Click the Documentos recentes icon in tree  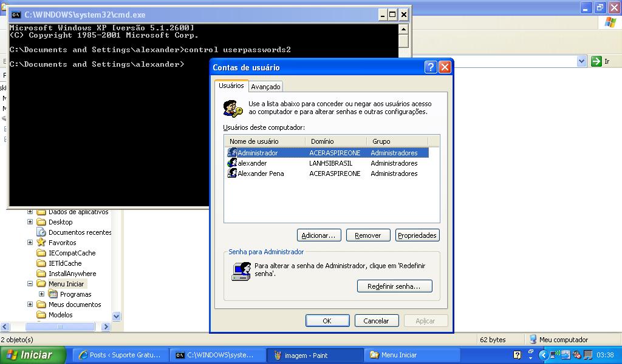[41, 232]
